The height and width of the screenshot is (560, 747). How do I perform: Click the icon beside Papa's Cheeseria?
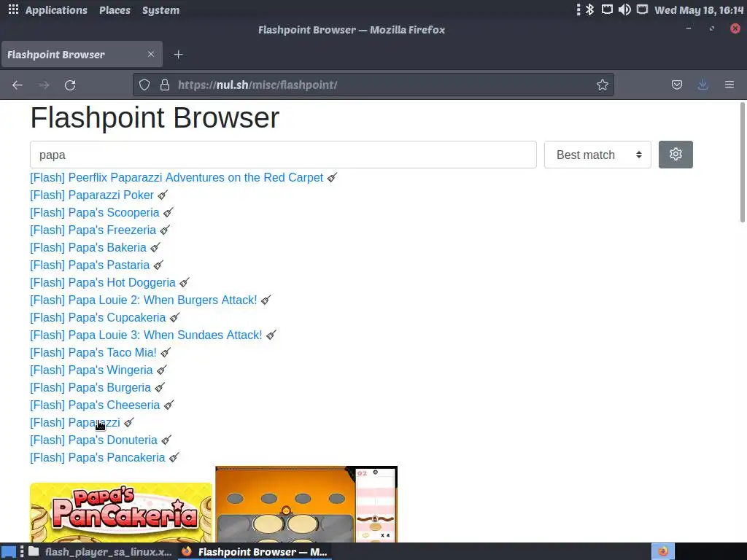pyautogui.click(x=169, y=405)
